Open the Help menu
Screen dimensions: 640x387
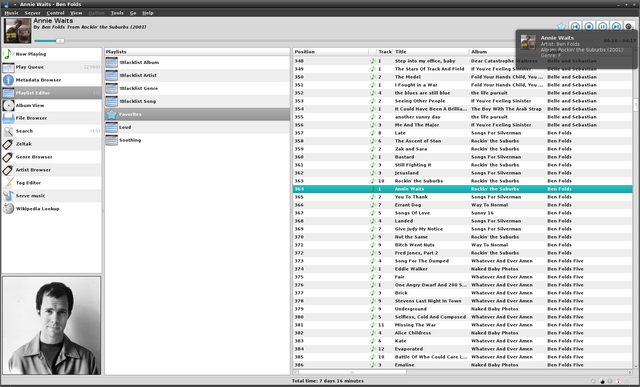[148, 13]
